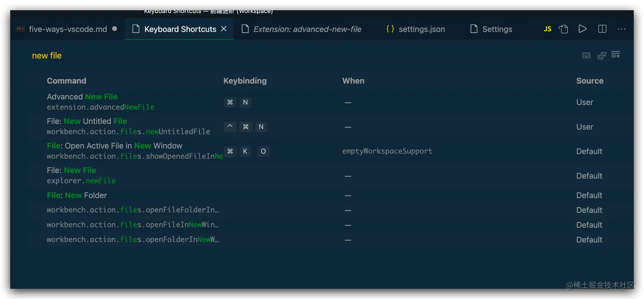The image size is (644, 299).
Task: Run the file using the yellow JS icon
Action: coord(547,29)
